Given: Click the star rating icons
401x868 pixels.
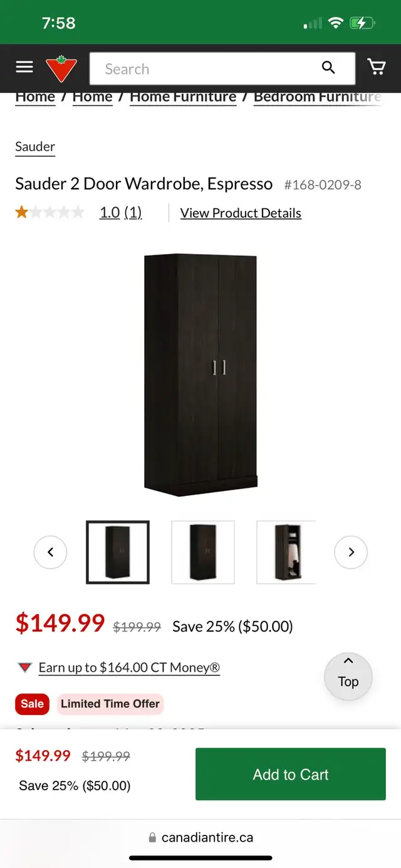Looking at the screenshot, I should click(x=49, y=213).
